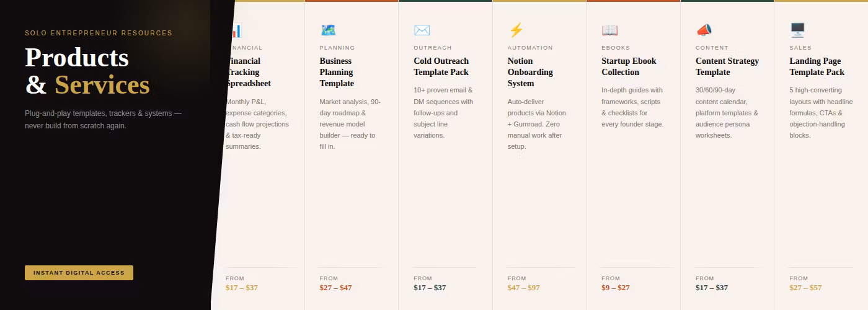
Task: Open the Business Planning Template title
Action: point(337,72)
